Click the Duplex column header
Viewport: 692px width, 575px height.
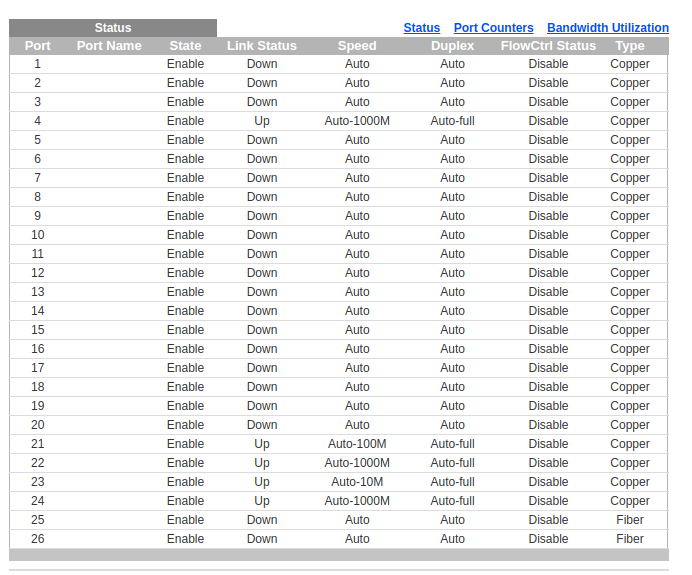point(452,46)
